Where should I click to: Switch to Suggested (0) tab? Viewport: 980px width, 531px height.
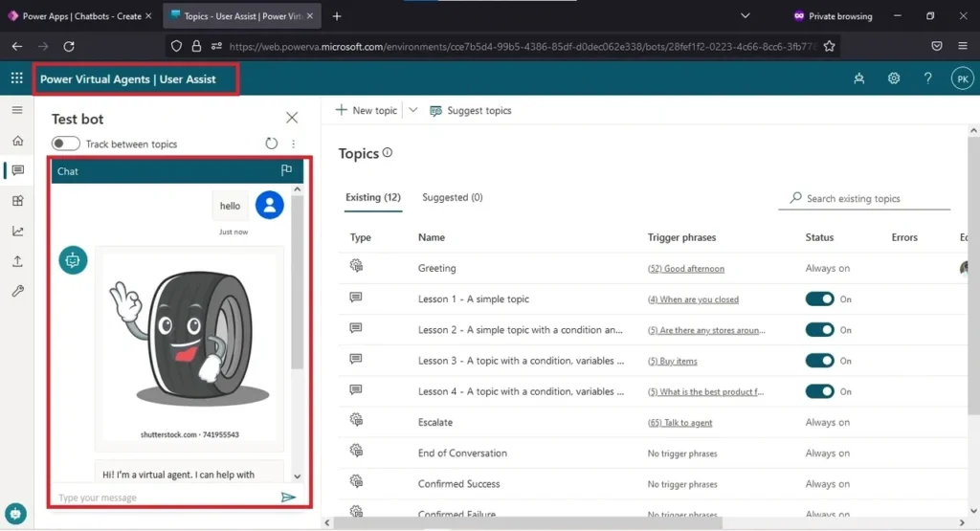point(453,197)
